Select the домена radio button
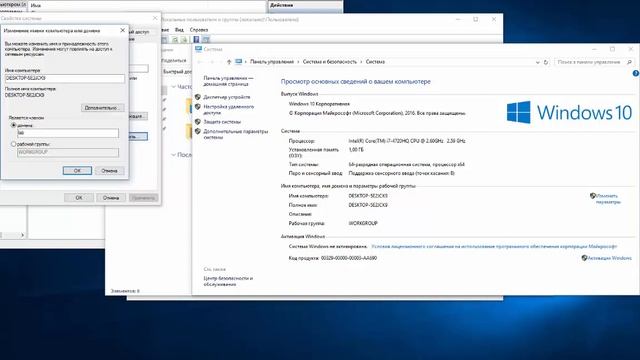 tap(13, 125)
